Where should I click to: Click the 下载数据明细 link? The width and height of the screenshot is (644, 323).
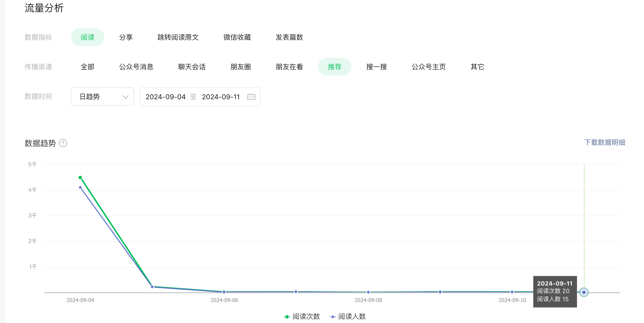(605, 143)
